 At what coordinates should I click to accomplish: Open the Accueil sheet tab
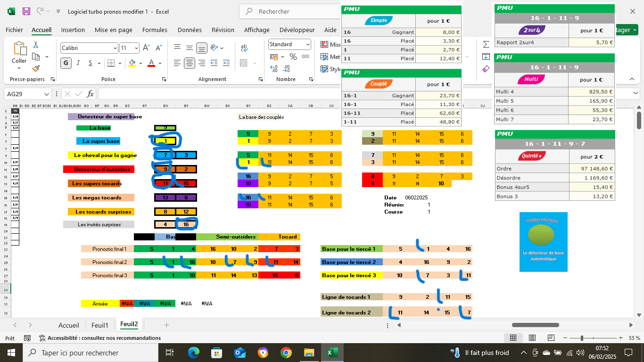pos(69,325)
